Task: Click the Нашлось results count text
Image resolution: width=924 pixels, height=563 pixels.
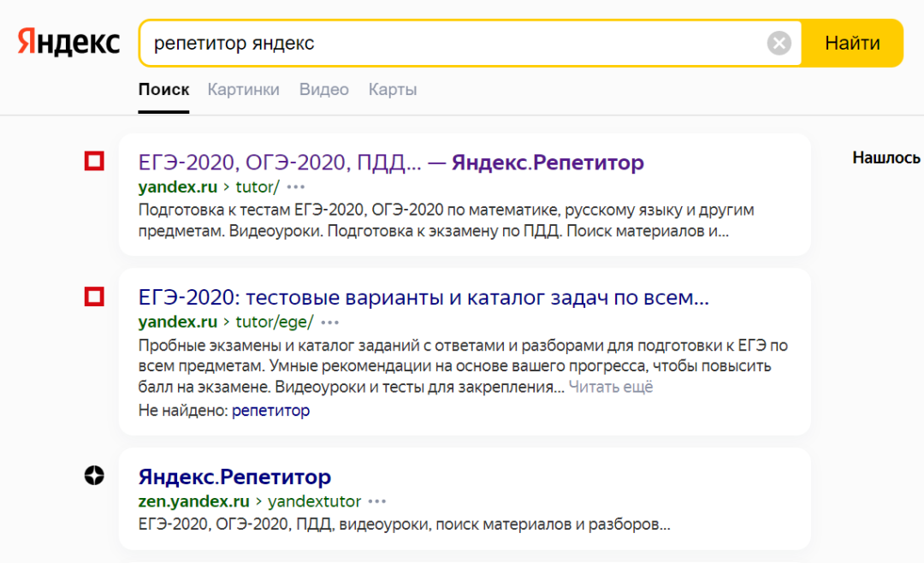Action: pos(886,158)
